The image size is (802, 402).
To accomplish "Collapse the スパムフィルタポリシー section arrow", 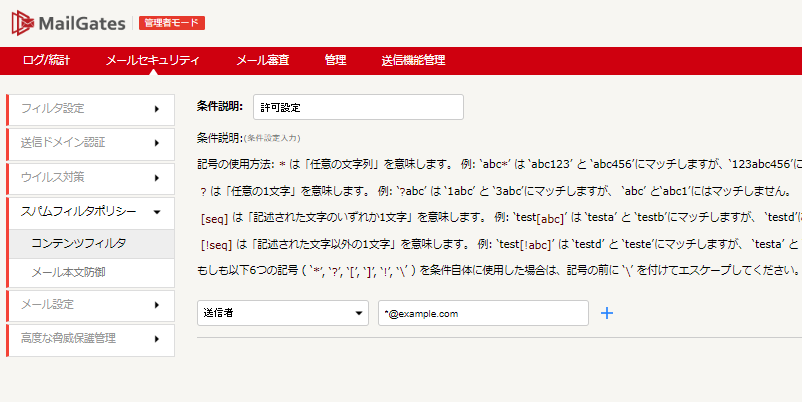I will click(x=157, y=212).
